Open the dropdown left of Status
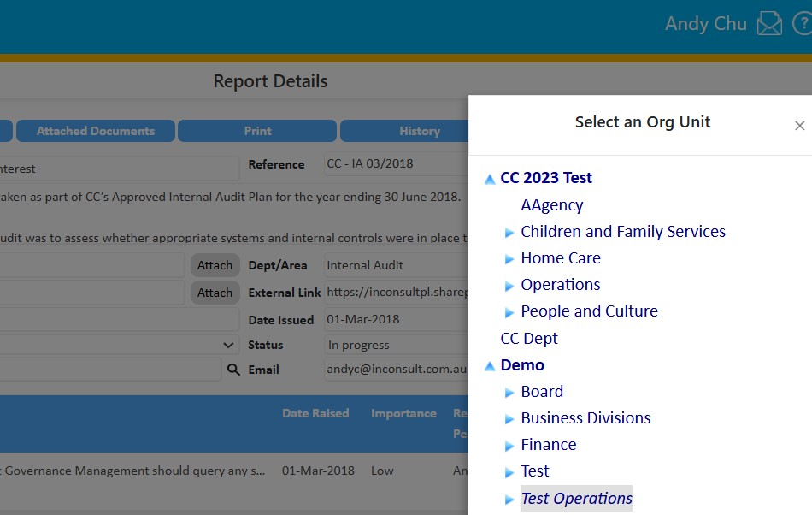This screenshot has width=812, height=515. (x=228, y=346)
